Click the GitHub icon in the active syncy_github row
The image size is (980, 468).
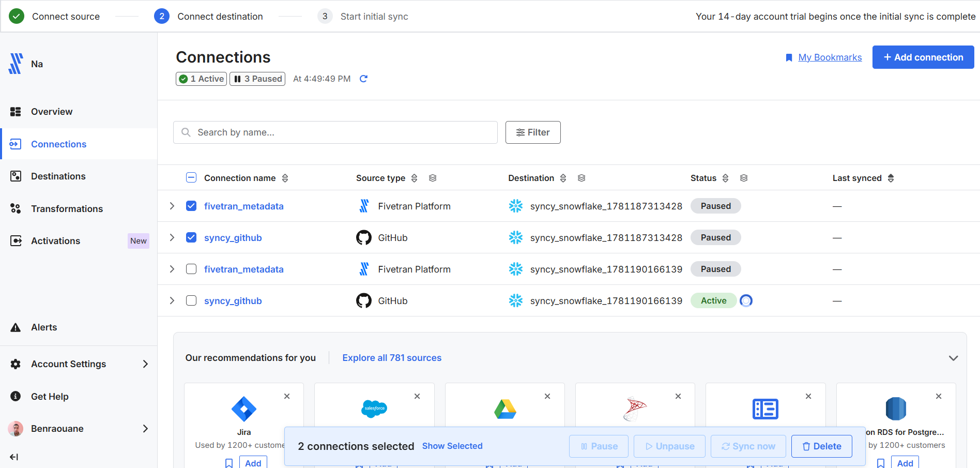point(364,300)
